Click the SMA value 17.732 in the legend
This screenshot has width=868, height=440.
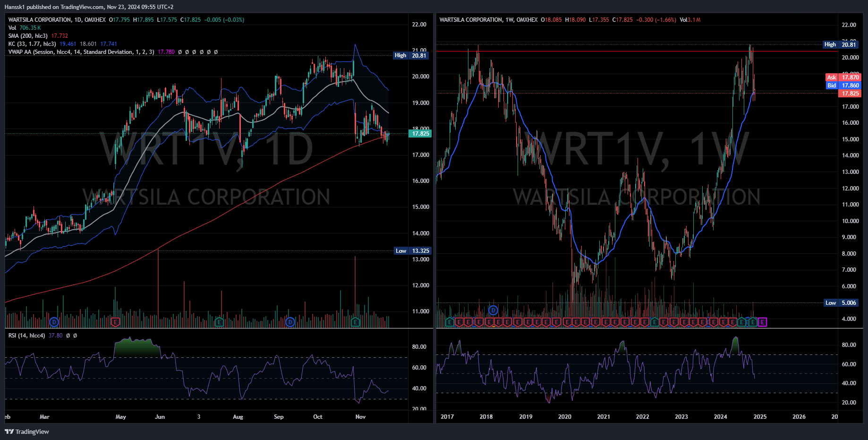point(60,36)
